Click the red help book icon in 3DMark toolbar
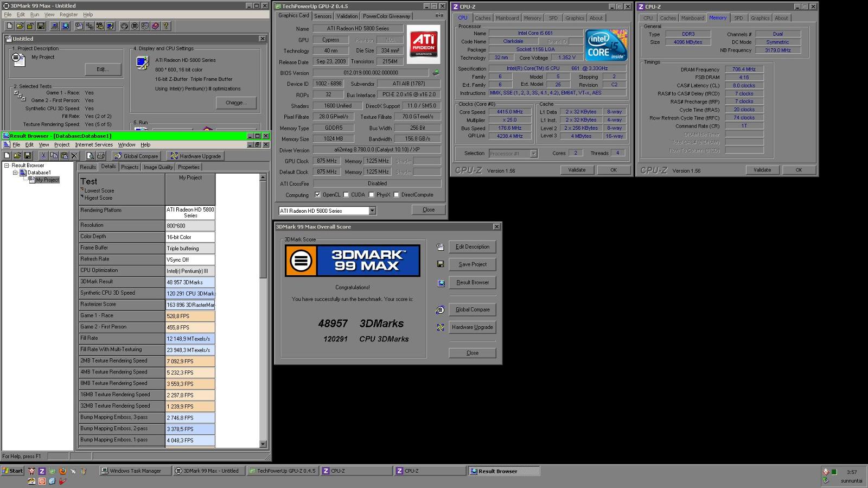868x488 pixels. [156, 26]
